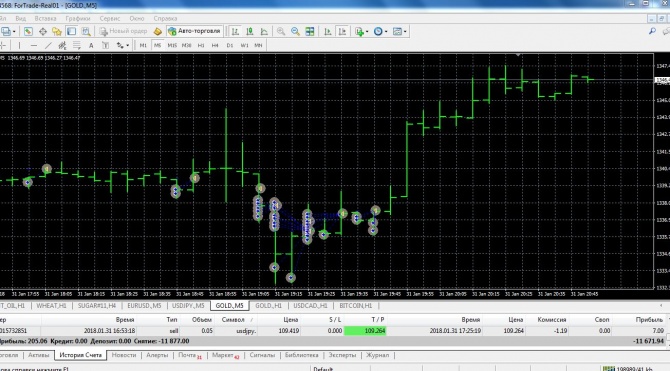Click the tile windows grid icon
The height and width of the screenshot is (371, 670).
pyautogui.click(x=310, y=31)
